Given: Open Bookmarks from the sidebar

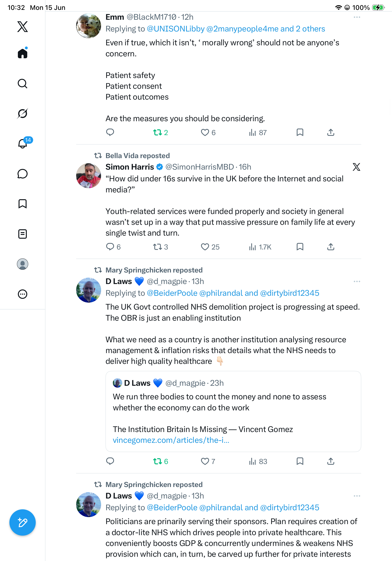Looking at the screenshot, I should pos(23,203).
